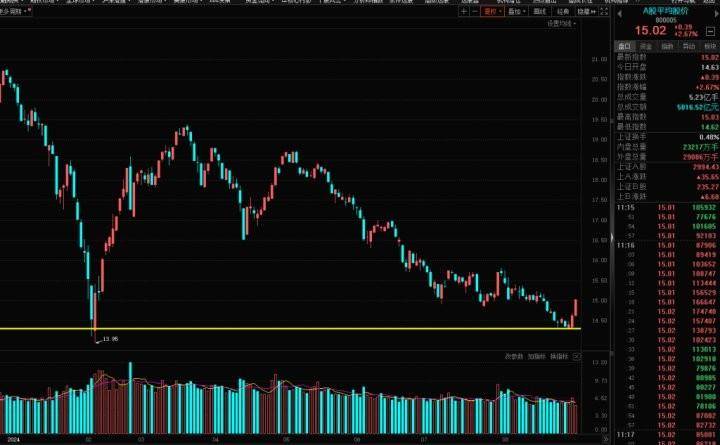Click the 14.63 opening price value
This screenshot has height=445, width=720.
[x=710, y=67]
